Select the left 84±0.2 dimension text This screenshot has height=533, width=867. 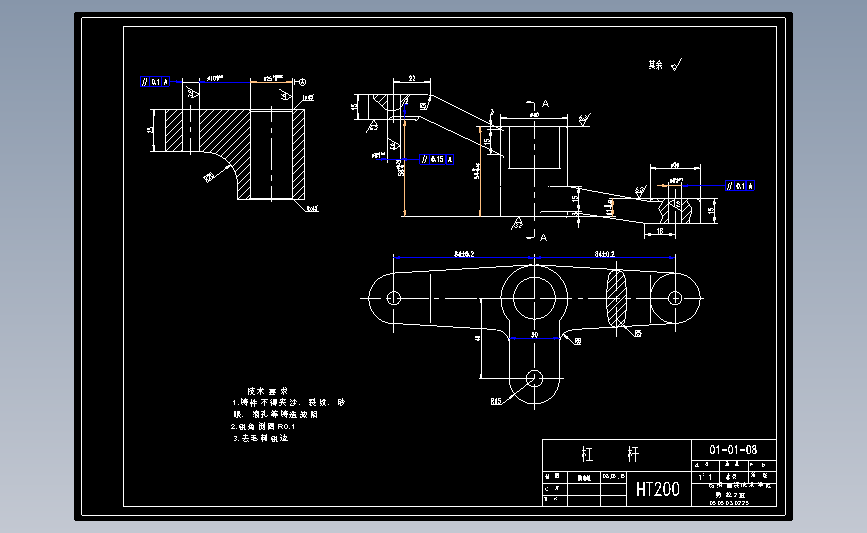tap(464, 254)
